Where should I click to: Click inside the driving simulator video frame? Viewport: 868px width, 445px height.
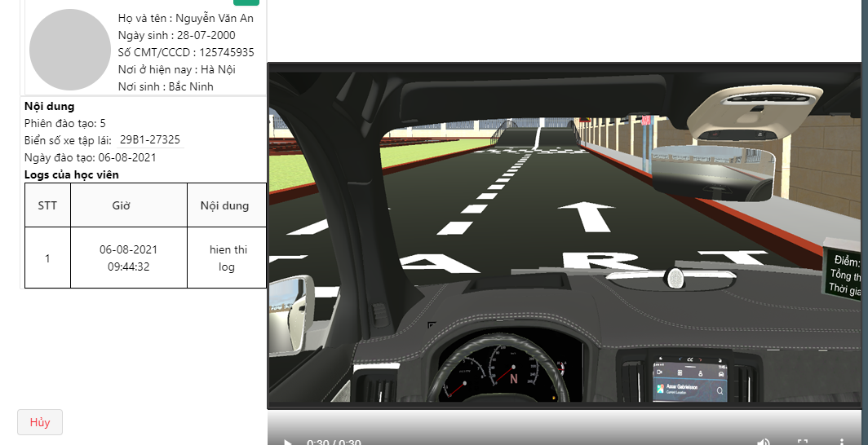click(565, 236)
